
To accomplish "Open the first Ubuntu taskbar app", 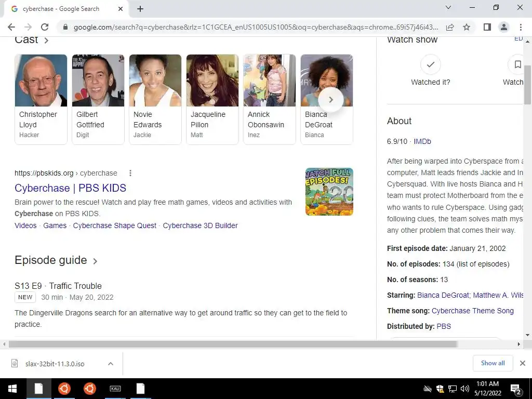I will [64, 389].
